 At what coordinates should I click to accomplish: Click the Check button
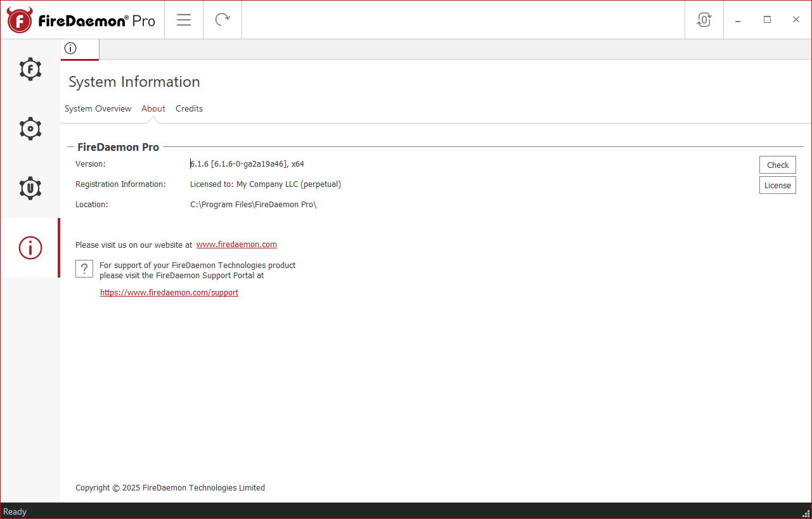[x=778, y=165]
